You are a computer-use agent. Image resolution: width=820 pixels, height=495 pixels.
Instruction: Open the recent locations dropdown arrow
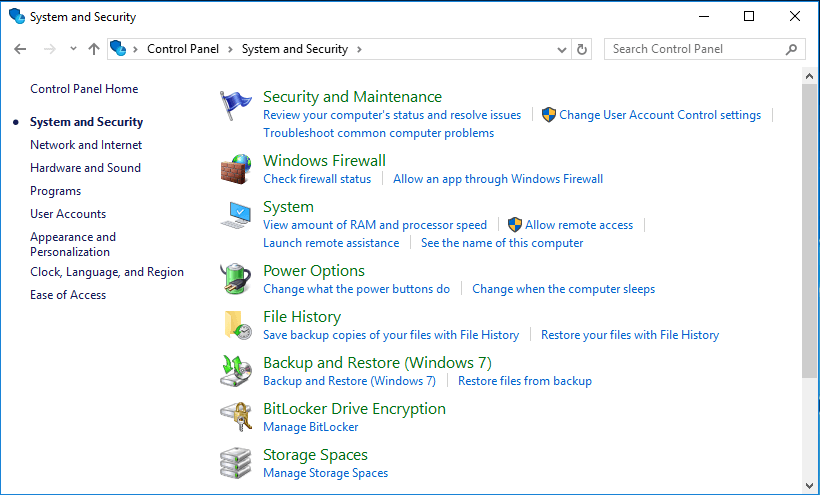click(x=73, y=49)
